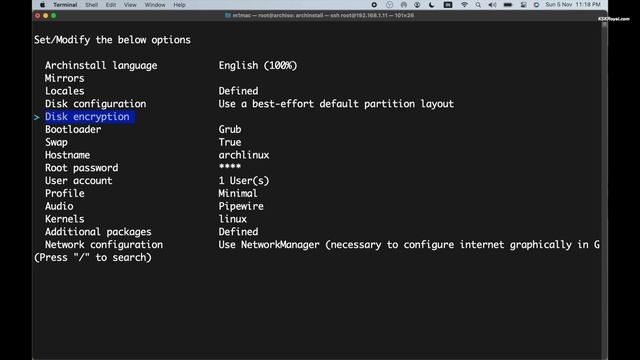Screen dimensions: 640x360
Task: Click the Siri icon in menu bar
Action: tap(536, 5)
